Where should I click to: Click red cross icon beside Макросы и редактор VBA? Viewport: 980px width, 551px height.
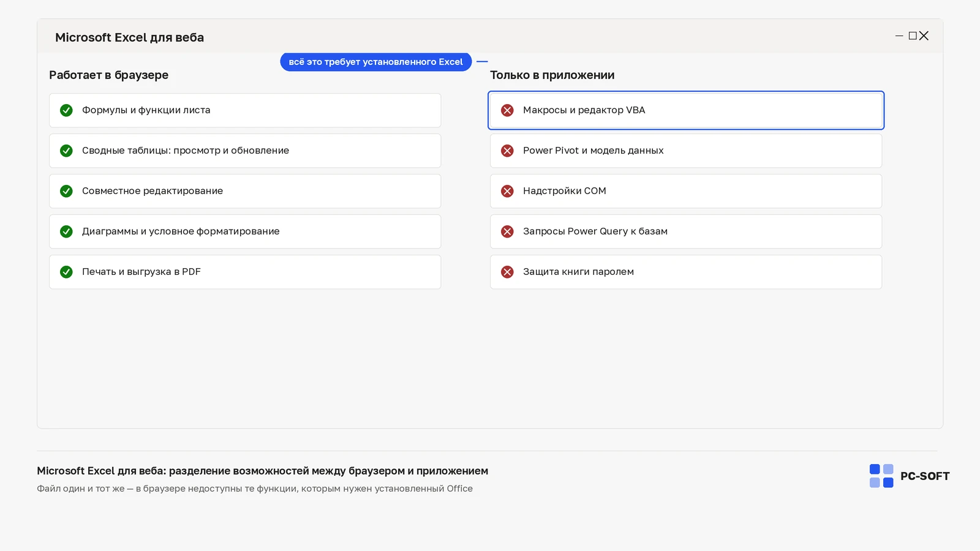(x=507, y=110)
